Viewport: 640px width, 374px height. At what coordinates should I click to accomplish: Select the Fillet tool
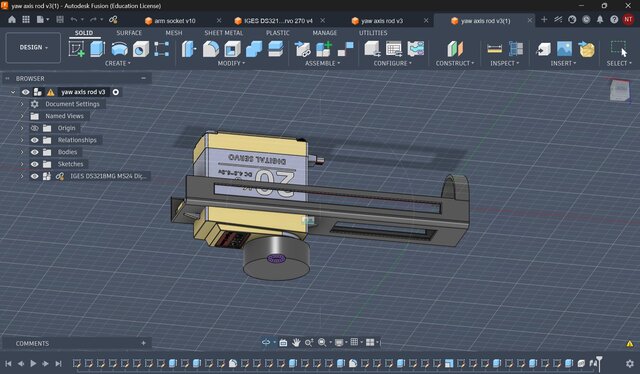tap(211, 49)
